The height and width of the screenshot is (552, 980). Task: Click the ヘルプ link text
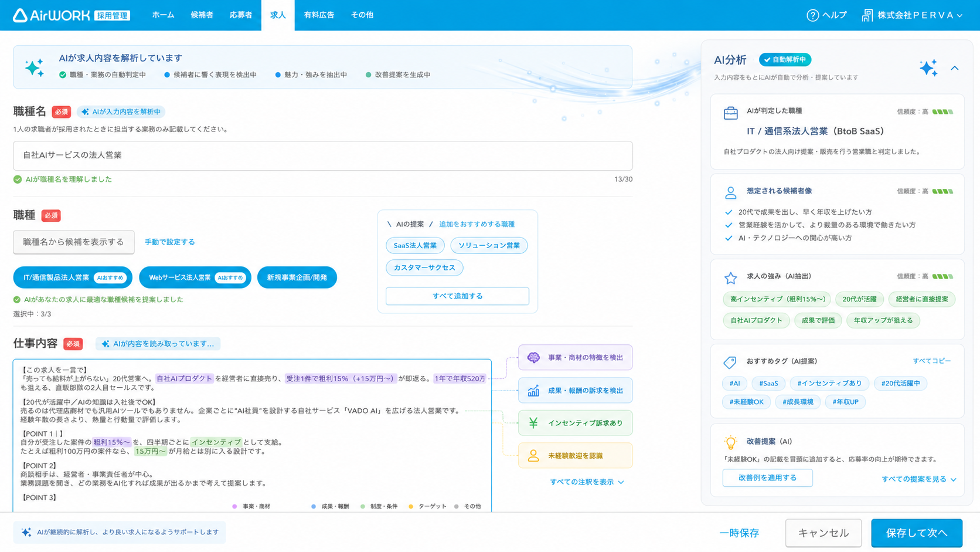pos(835,15)
